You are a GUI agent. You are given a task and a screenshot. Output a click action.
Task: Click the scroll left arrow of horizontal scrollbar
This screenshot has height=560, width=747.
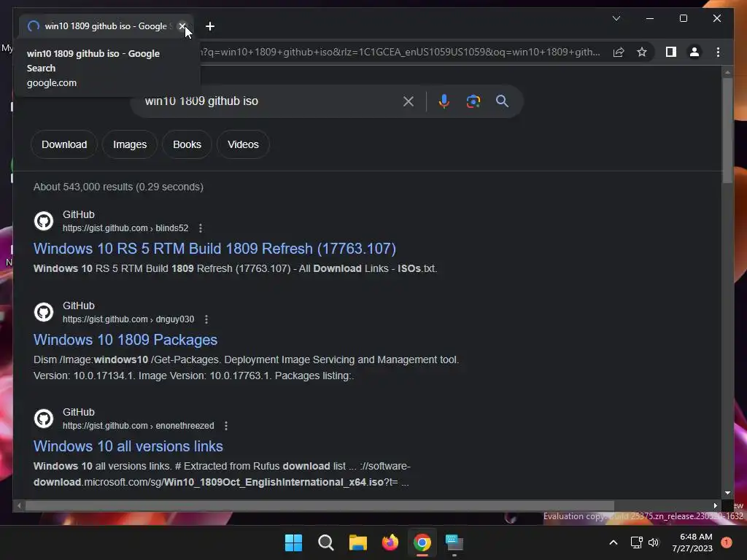[x=18, y=505]
